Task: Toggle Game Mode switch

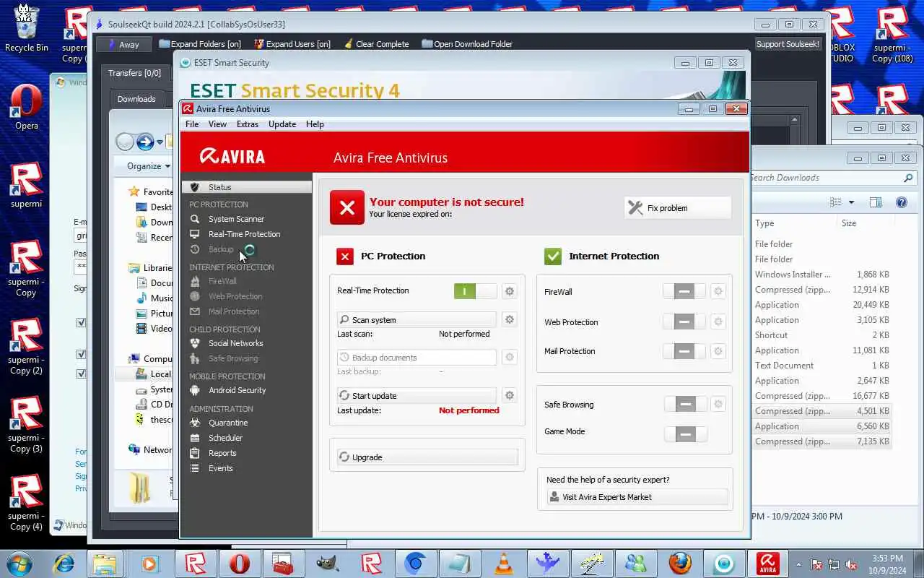Action: pyautogui.click(x=686, y=434)
